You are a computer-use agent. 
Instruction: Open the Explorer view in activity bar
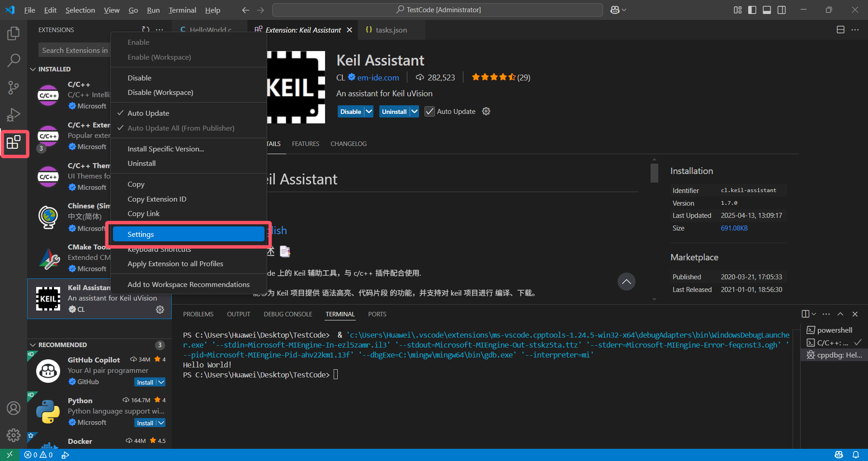click(x=14, y=33)
